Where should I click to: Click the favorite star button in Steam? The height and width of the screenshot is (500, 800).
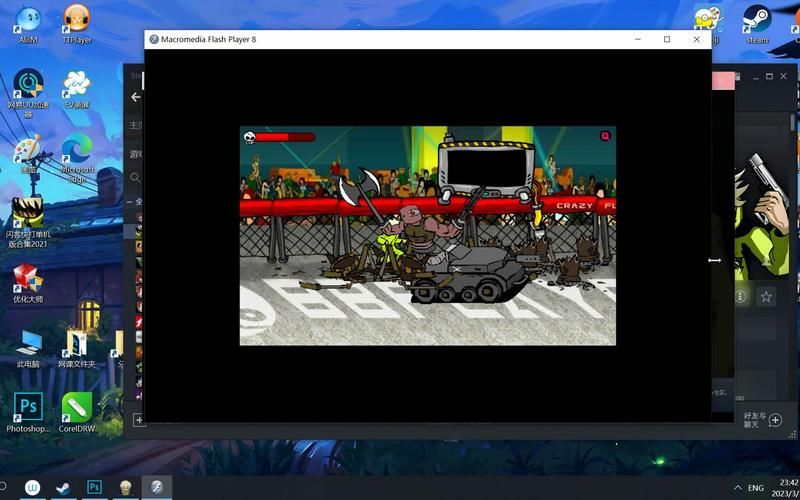[766, 296]
